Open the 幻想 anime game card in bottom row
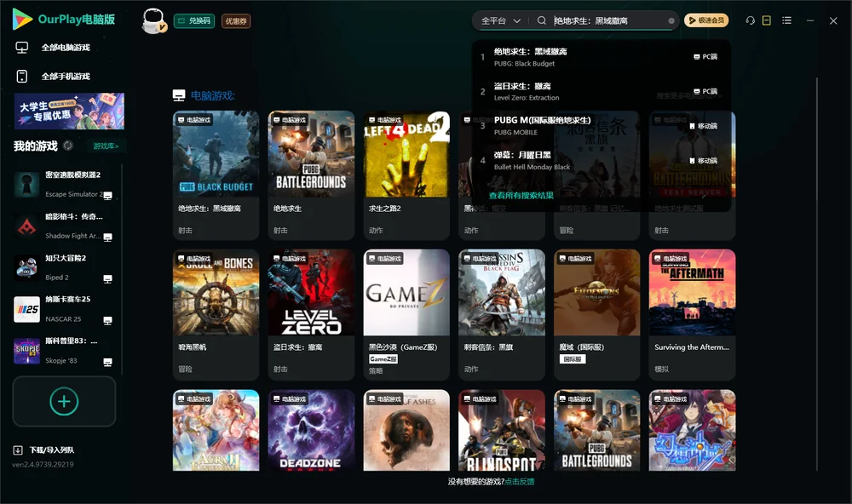Viewport: 852px width, 504px height. pos(692,430)
